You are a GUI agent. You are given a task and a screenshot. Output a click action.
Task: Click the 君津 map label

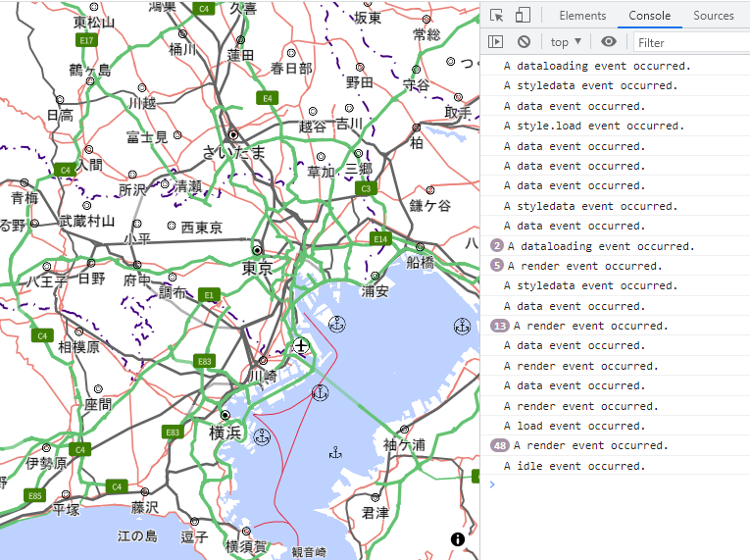coord(375,513)
